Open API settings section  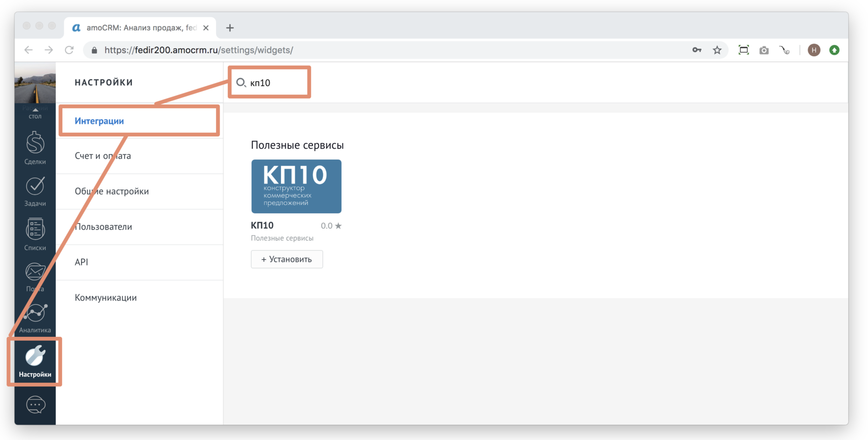click(x=139, y=262)
